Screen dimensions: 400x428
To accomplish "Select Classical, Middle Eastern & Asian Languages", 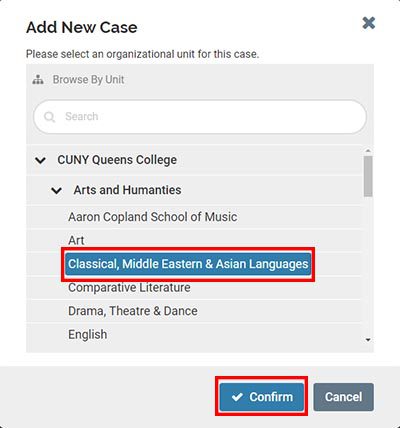I will pyautogui.click(x=188, y=264).
